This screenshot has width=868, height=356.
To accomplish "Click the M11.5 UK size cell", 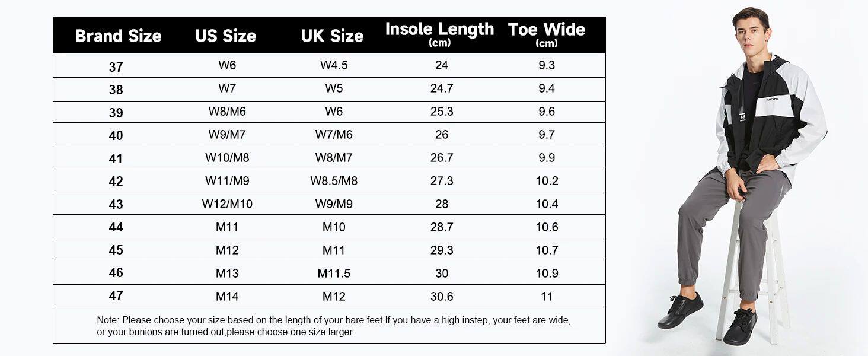I will click(334, 274).
